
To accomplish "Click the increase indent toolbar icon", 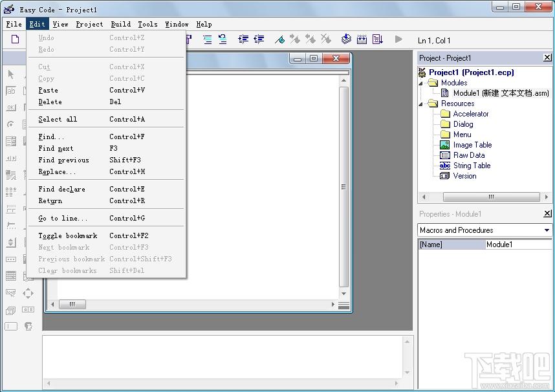I will pyautogui.click(x=243, y=39).
